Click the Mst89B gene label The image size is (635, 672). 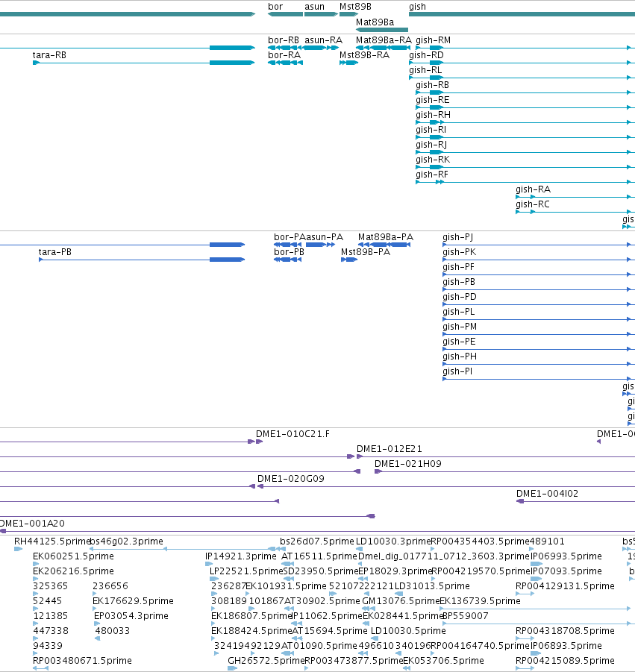point(355,7)
